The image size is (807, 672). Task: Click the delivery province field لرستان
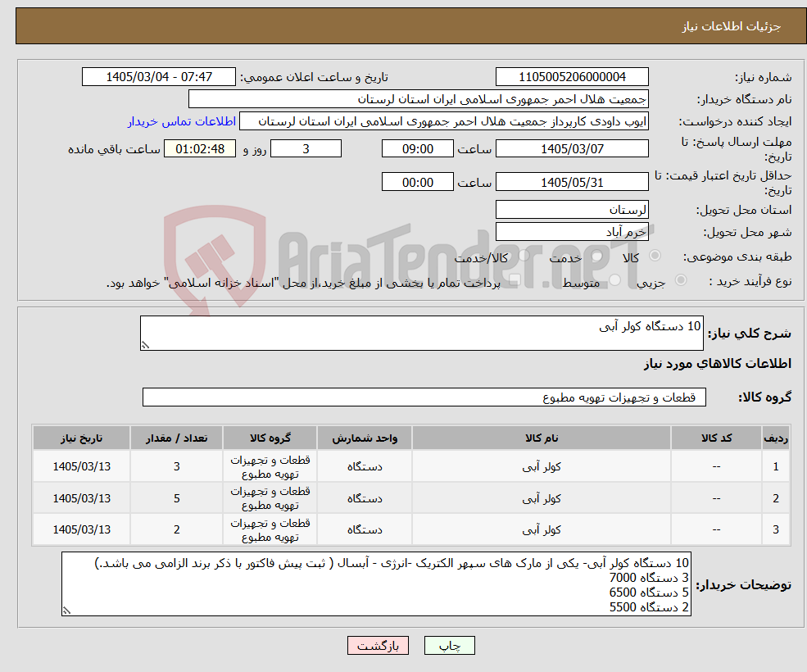572,210
